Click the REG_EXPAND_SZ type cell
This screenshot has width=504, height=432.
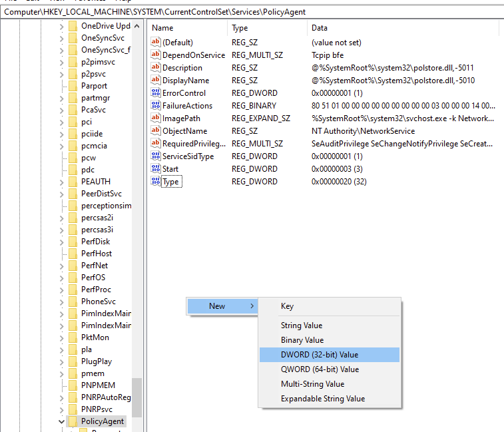click(261, 118)
